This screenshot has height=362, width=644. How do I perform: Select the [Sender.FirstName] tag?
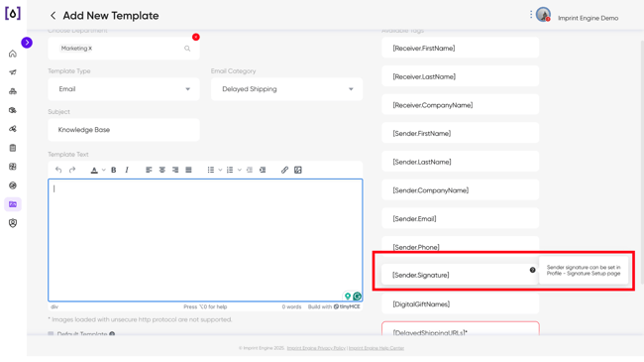tap(460, 133)
